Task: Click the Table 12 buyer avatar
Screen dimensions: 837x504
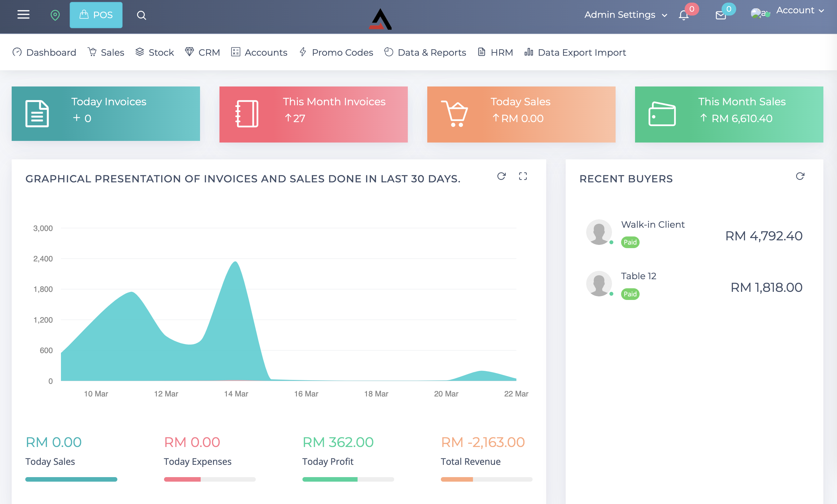Action: tap(599, 283)
